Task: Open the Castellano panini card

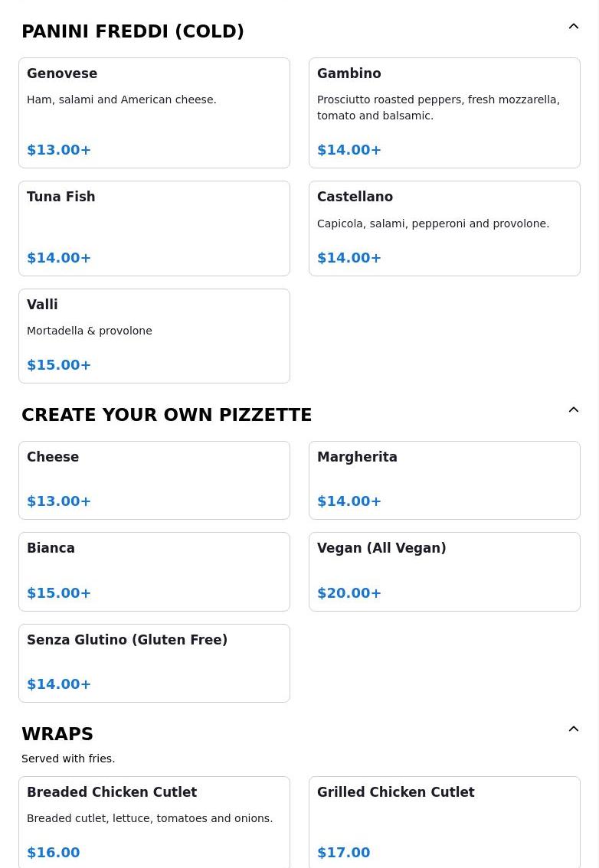Action: click(444, 229)
